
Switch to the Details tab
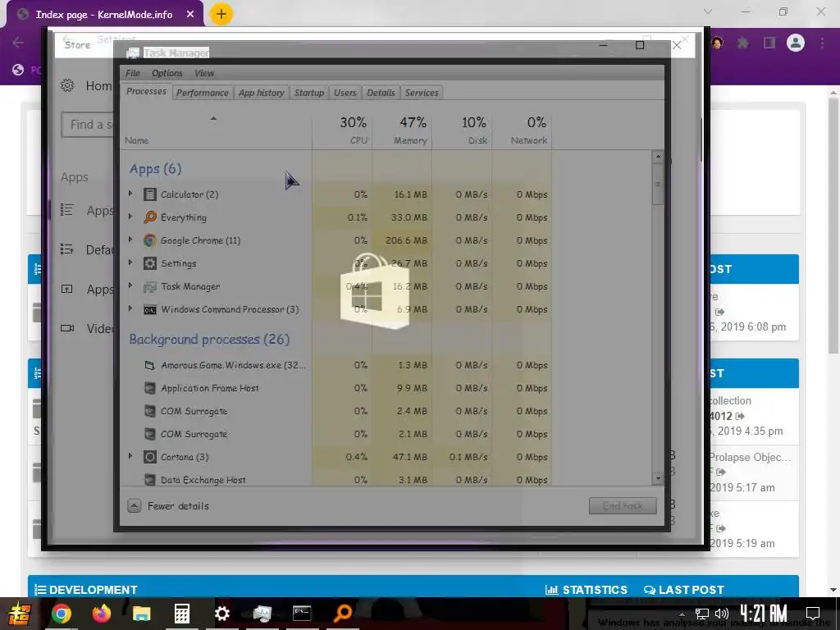click(x=381, y=93)
